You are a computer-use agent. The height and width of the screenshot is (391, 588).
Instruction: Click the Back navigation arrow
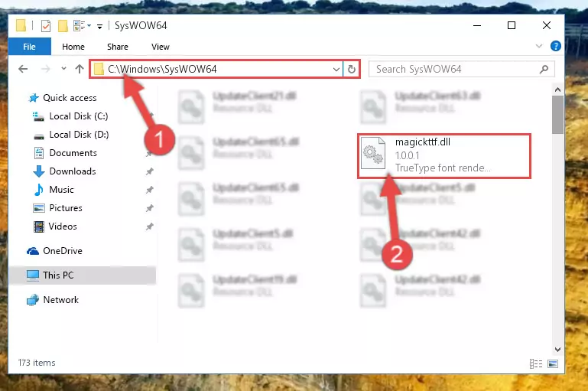pyautogui.click(x=23, y=69)
